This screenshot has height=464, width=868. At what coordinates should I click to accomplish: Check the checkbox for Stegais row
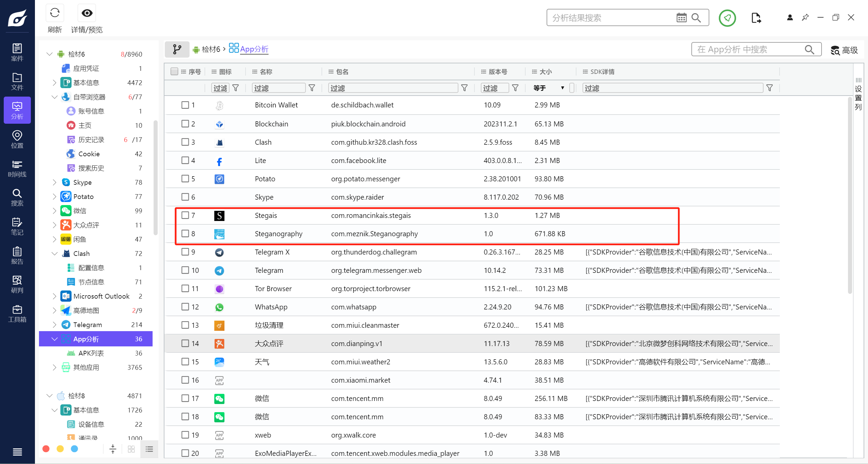point(185,215)
